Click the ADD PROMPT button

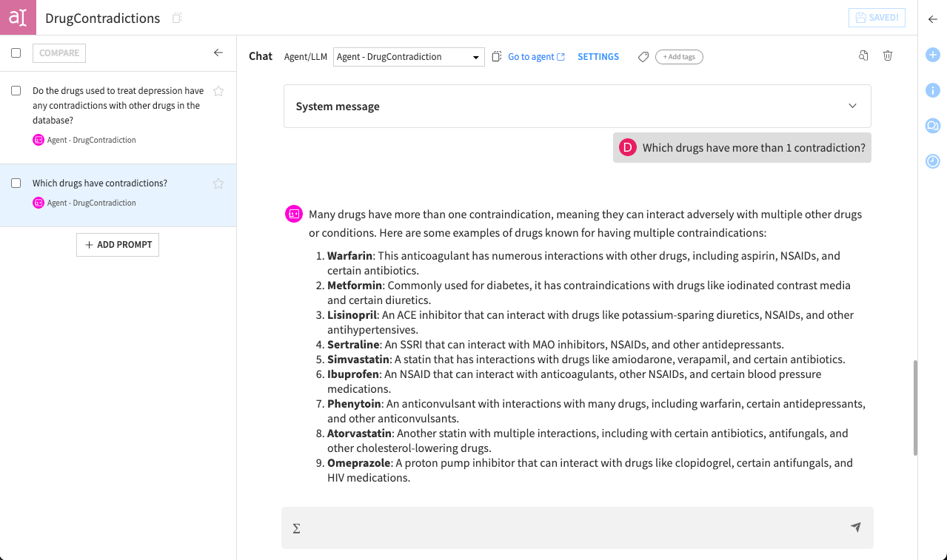[x=118, y=245]
